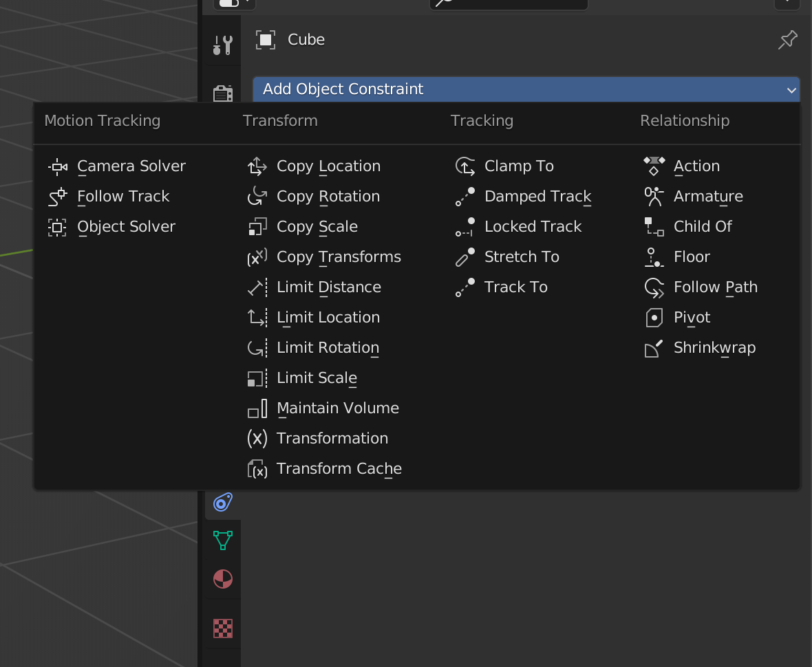Click the Camera Solver constraint icon

(x=58, y=166)
